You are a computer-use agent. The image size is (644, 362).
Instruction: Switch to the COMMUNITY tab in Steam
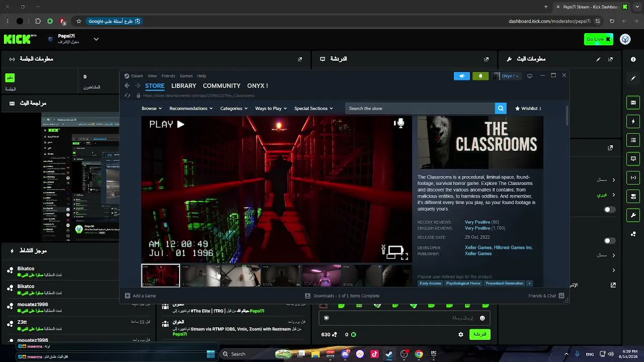click(x=221, y=86)
